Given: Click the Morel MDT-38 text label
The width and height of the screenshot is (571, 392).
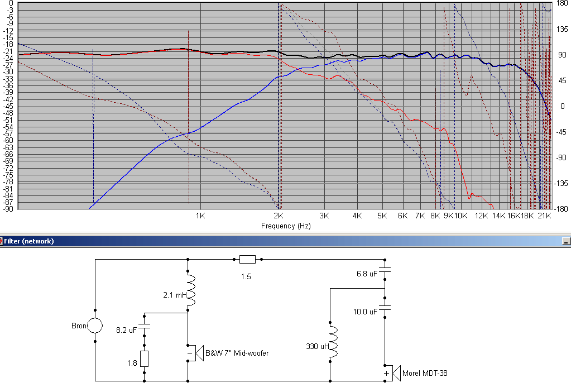Looking at the screenshot, I should pyautogui.click(x=425, y=373).
